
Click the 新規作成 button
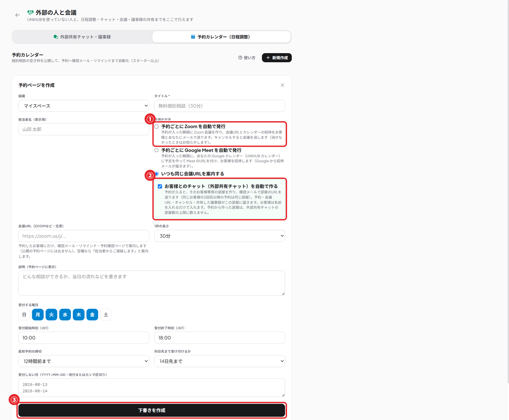tap(277, 58)
